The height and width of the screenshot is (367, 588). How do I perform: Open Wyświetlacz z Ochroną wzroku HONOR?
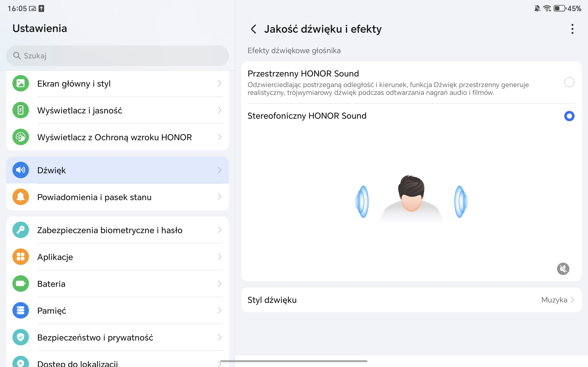point(114,137)
